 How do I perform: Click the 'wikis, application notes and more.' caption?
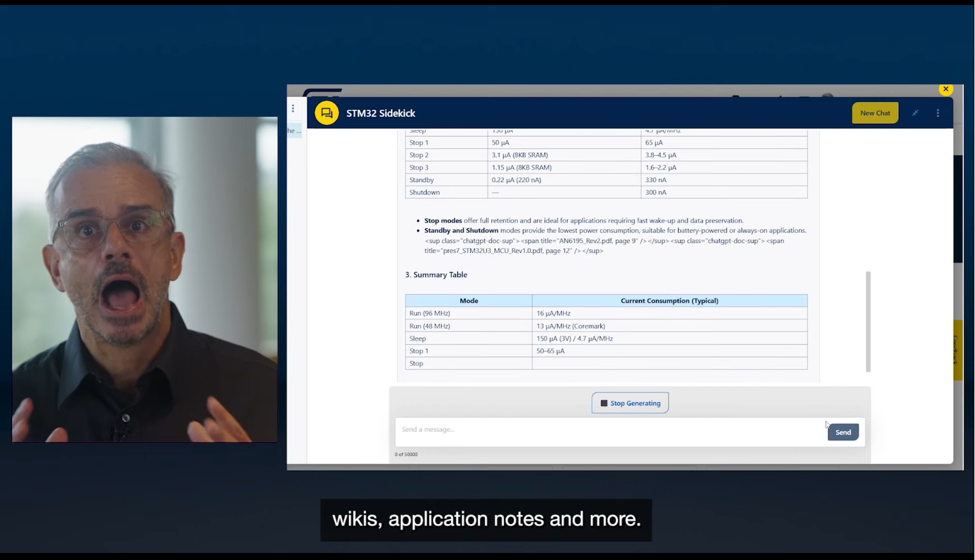point(486,519)
